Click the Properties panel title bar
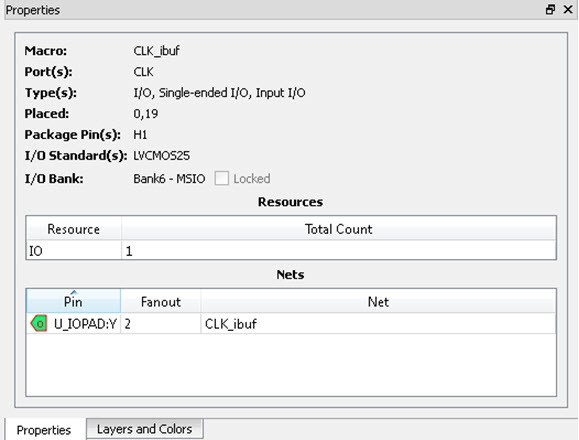 tap(273, 10)
